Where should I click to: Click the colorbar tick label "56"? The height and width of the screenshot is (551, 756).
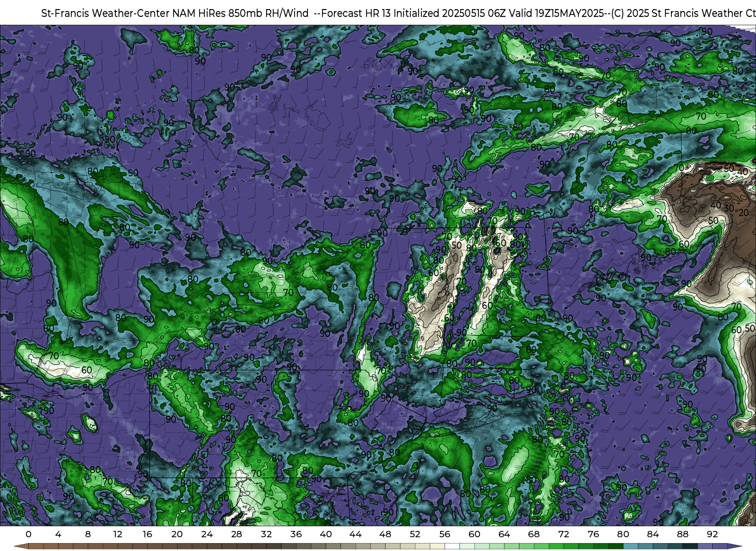445,534
